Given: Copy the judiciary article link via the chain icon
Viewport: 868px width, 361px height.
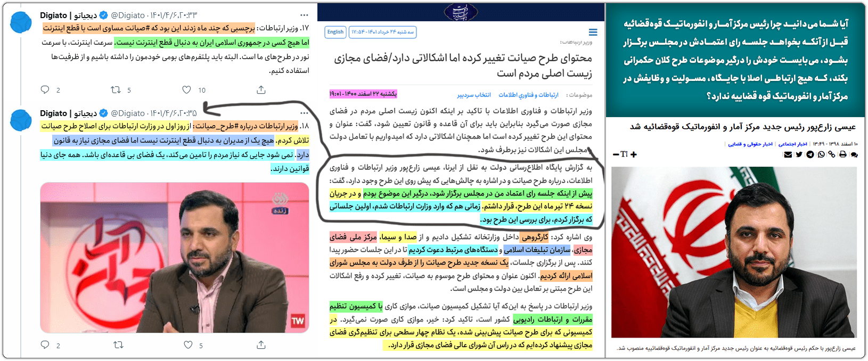Looking at the screenshot, I should (832, 154).
